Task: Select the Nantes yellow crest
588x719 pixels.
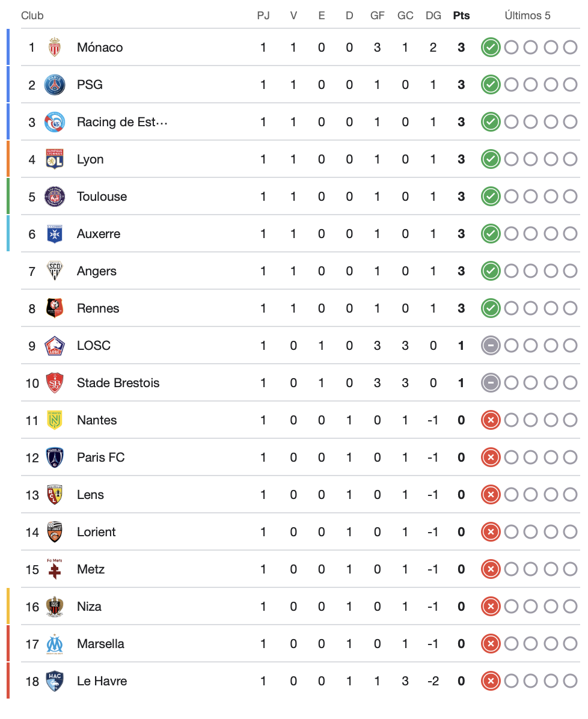Action: click(x=55, y=420)
